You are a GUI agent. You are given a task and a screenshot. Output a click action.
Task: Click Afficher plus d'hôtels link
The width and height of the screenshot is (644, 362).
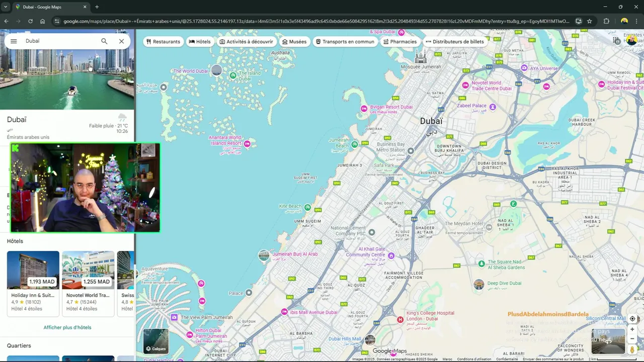67,327
